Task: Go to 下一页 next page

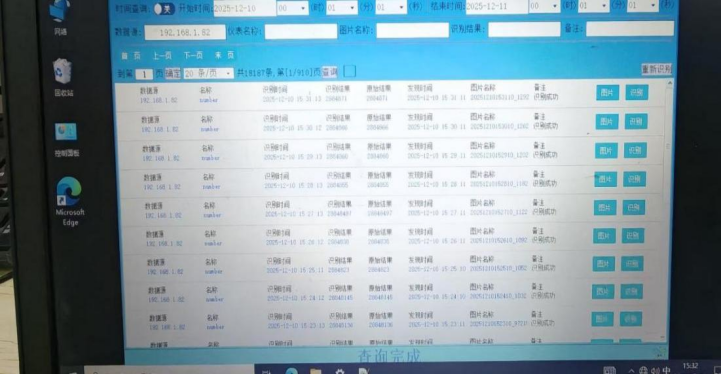Action: tap(193, 55)
